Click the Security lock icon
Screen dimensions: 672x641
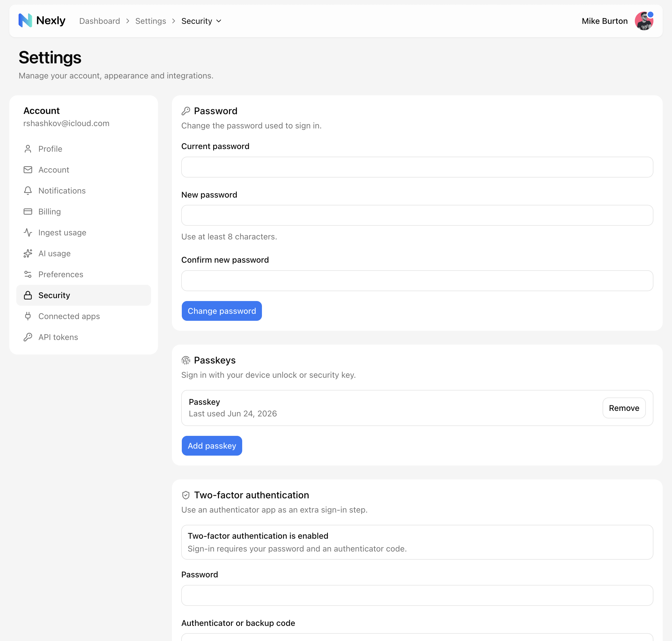click(28, 295)
